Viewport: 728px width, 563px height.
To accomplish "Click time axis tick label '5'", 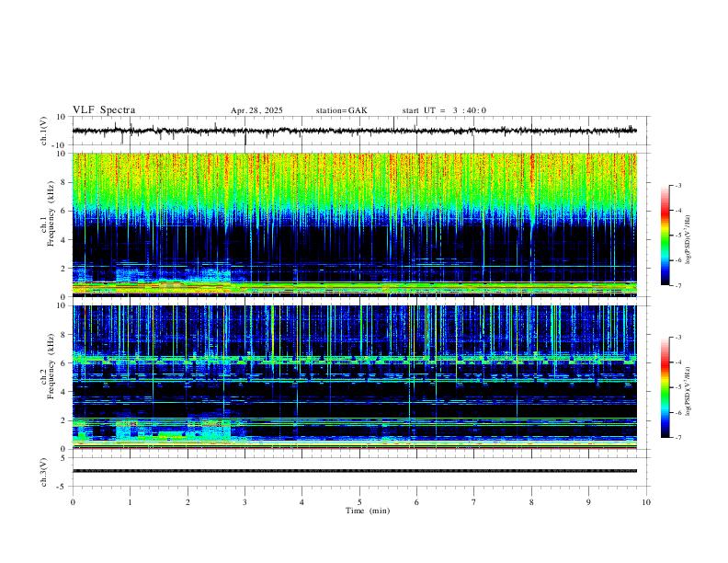I will pyautogui.click(x=359, y=502).
